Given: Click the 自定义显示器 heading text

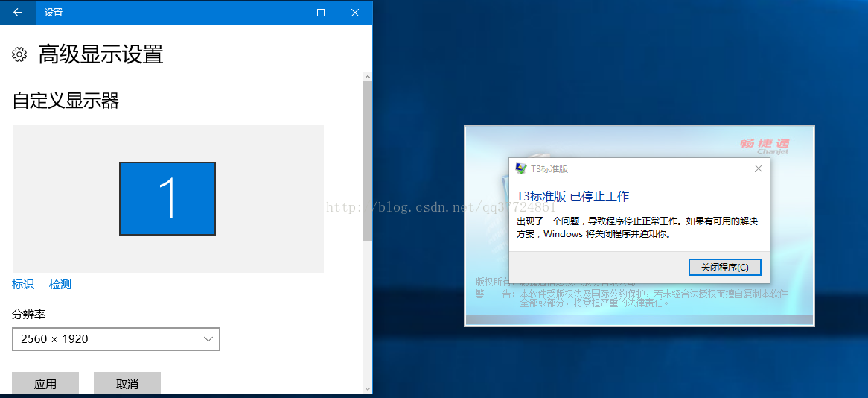Looking at the screenshot, I should [x=66, y=101].
